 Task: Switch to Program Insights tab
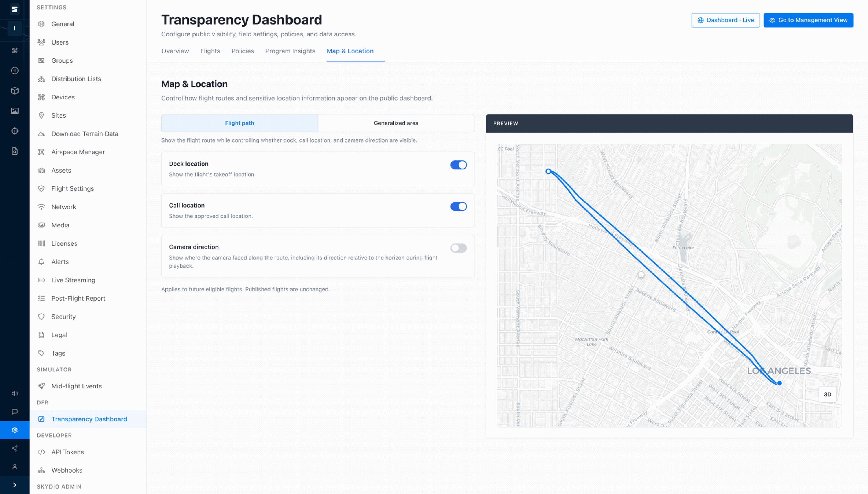click(290, 51)
